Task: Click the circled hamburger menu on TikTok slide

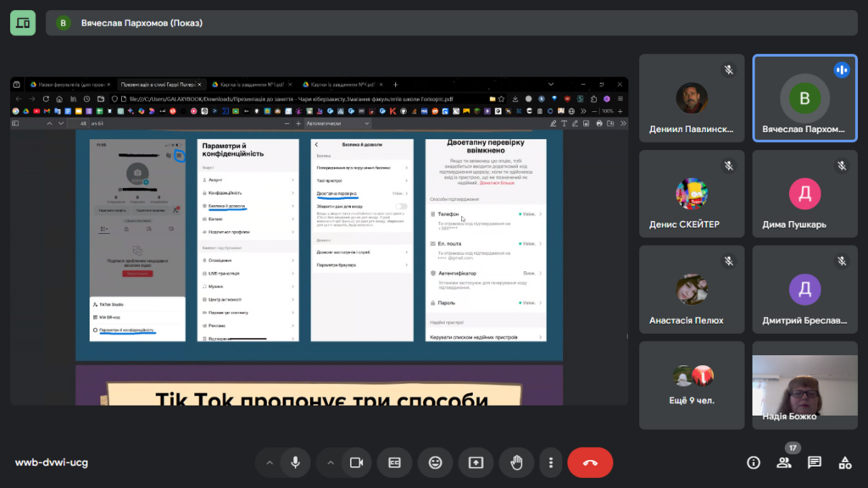Action: pos(180,156)
